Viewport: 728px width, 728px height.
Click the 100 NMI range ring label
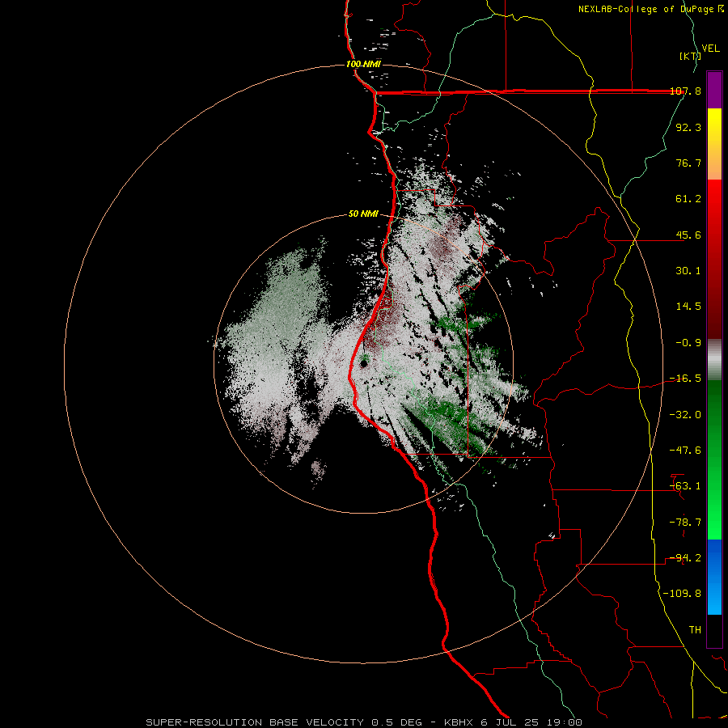pos(363,64)
